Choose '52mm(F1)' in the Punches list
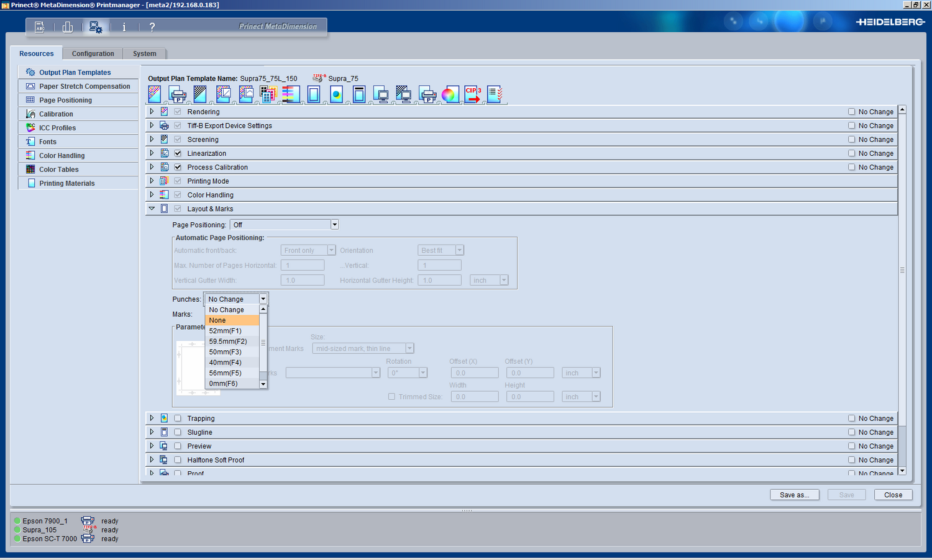932x560 pixels. [232, 331]
